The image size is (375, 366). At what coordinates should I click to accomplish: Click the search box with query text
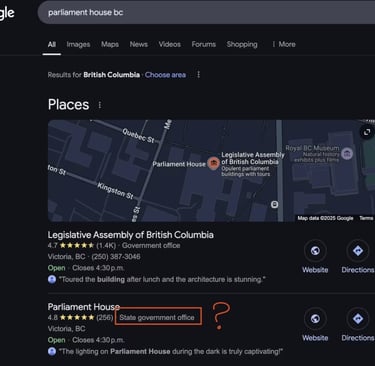tap(206, 13)
